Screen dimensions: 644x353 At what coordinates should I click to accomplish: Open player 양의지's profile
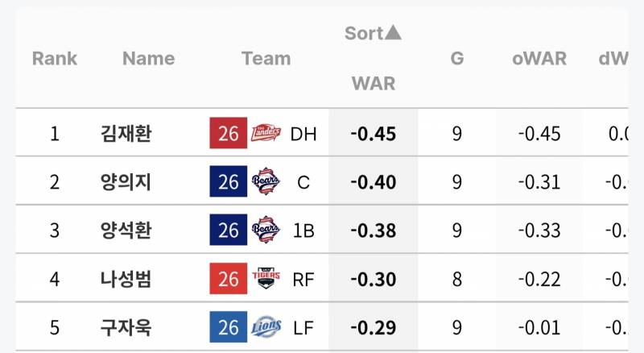[126, 182]
